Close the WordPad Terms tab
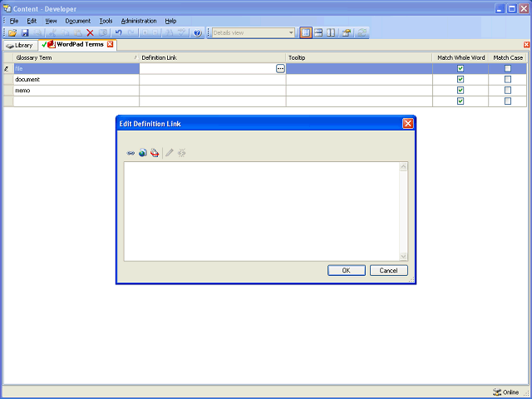532x399 pixels. click(110, 44)
